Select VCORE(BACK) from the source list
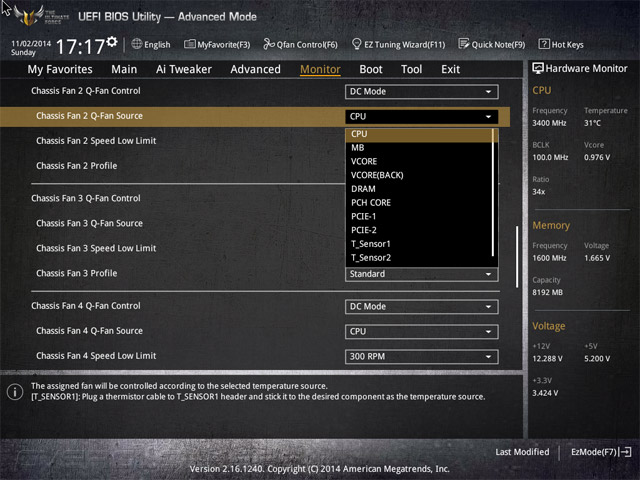Image resolution: width=640 pixels, height=480 pixels. tap(419, 175)
